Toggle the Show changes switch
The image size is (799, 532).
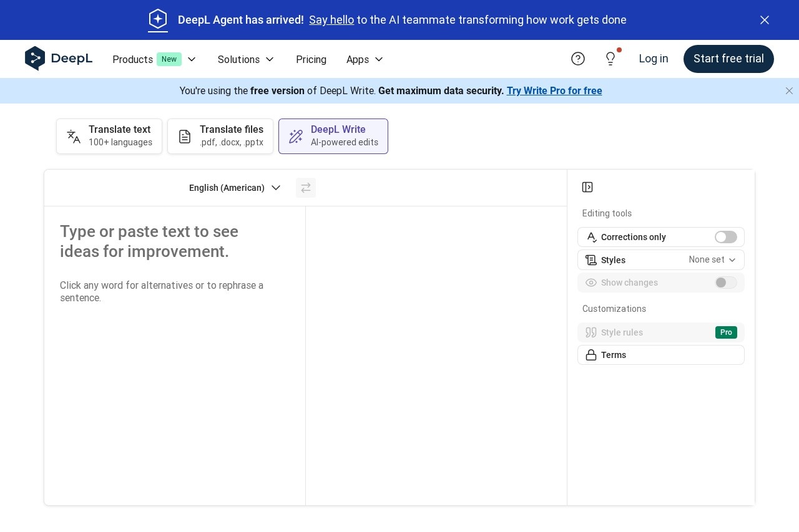[725, 283]
